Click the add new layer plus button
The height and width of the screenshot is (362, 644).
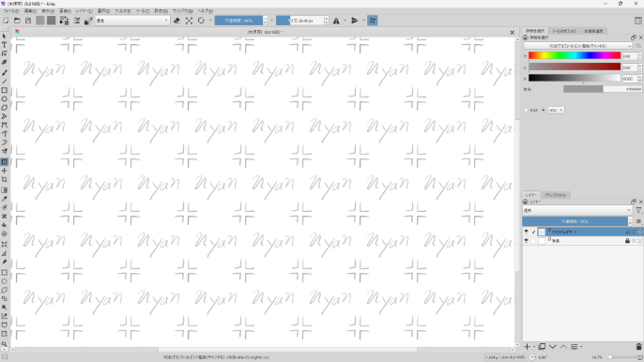click(x=528, y=347)
